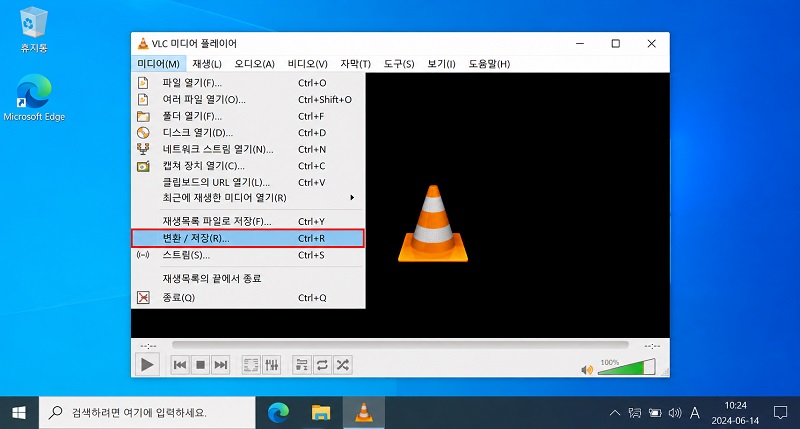Click VLC icon in taskbar
The height and width of the screenshot is (429, 800).
click(x=363, y=413)
